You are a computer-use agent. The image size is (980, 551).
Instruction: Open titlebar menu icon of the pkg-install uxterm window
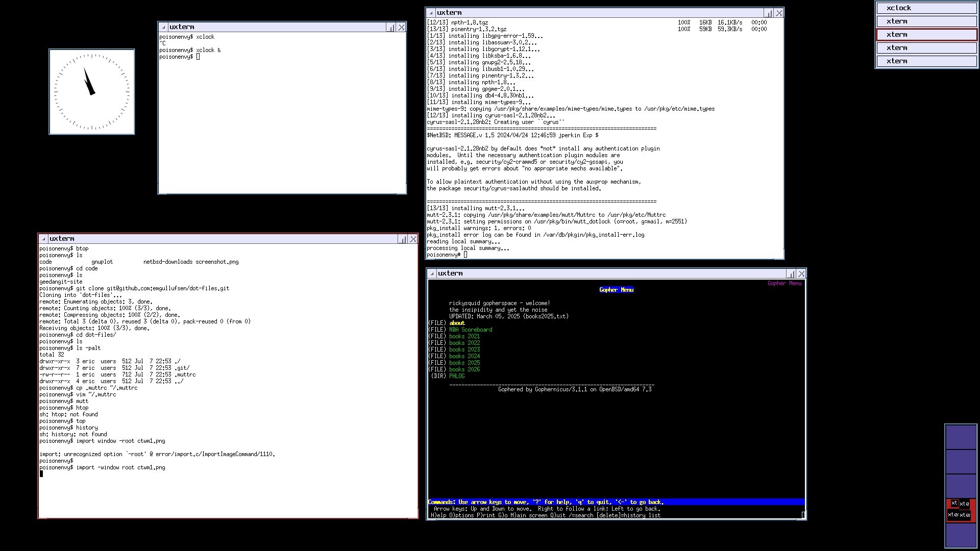pyautogui.click(x=431, y=13)
